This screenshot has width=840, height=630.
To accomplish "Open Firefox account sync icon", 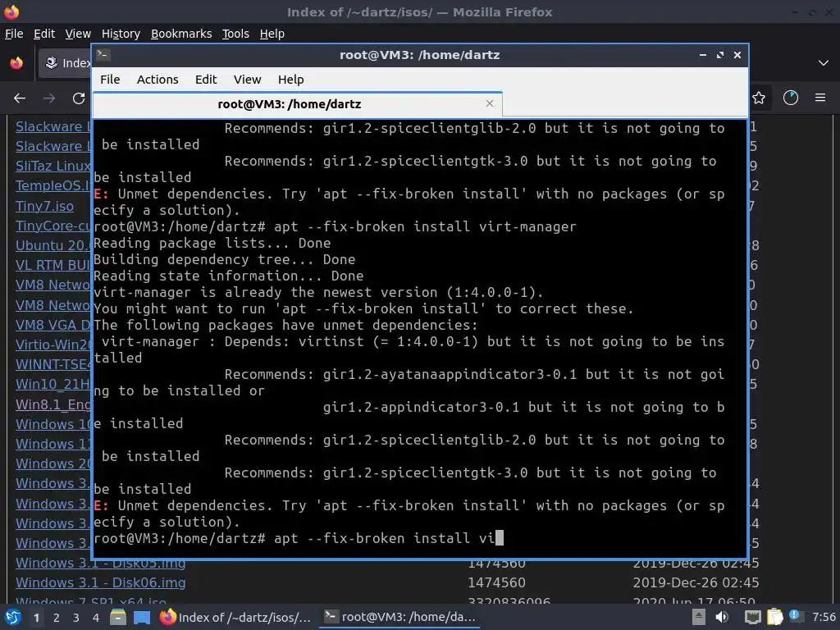I will pos(791,98).
